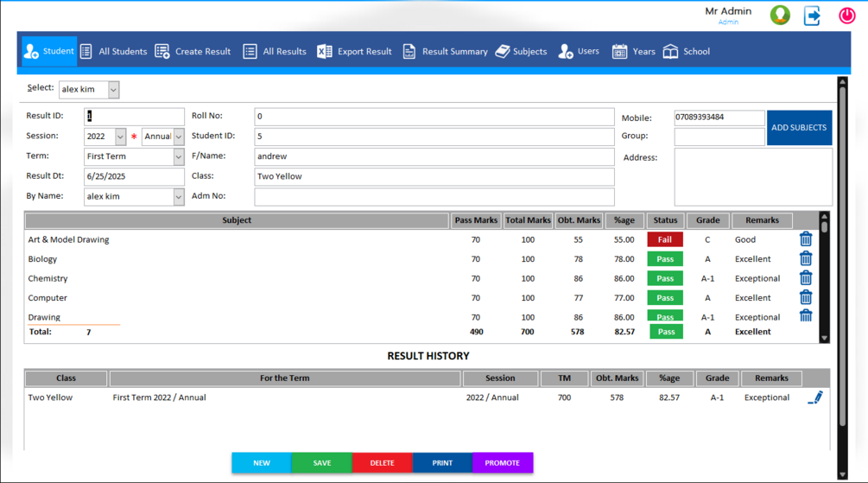868x483 pixels.
Task: Open the All Students tab
Action: click(114, 52)
